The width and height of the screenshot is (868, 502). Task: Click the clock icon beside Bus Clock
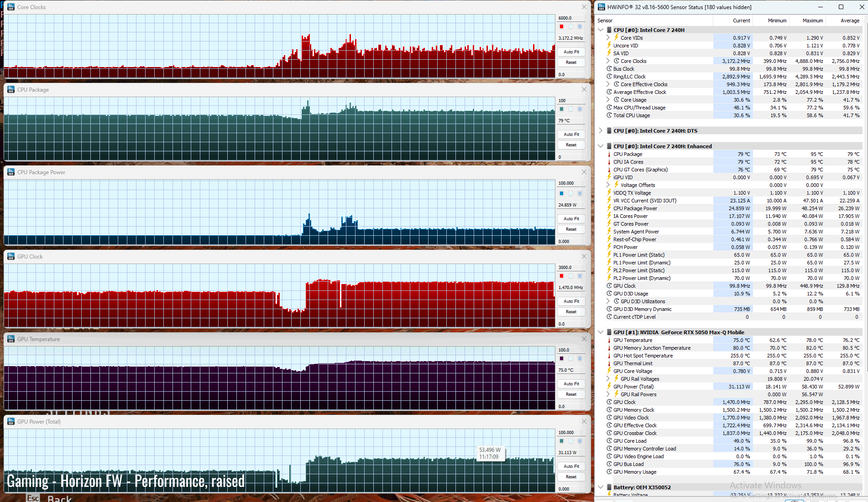(609, 68)
